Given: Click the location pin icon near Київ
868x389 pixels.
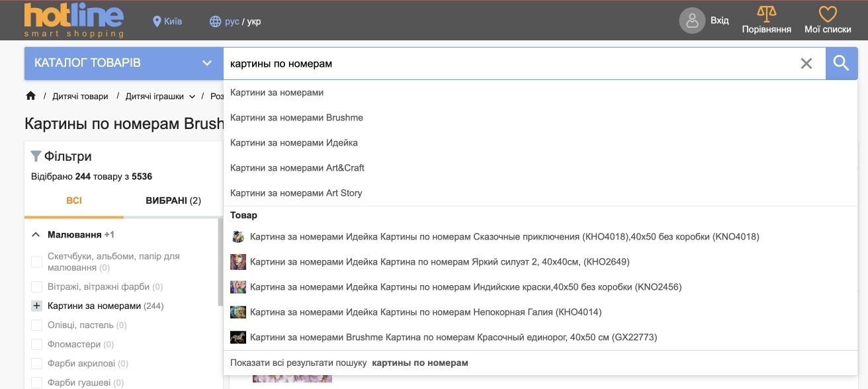Looking at the screenshot, I should tap(157, 21).
